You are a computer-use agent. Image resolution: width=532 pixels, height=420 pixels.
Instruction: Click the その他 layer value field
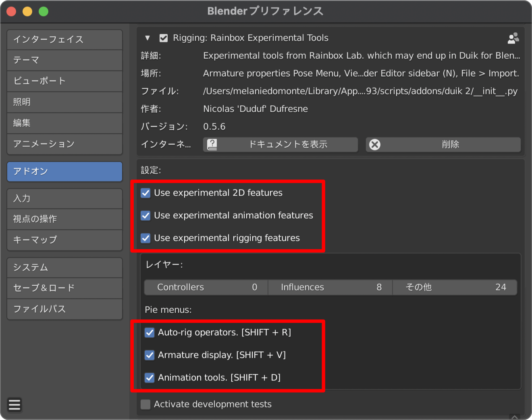[x=455, y=287]
